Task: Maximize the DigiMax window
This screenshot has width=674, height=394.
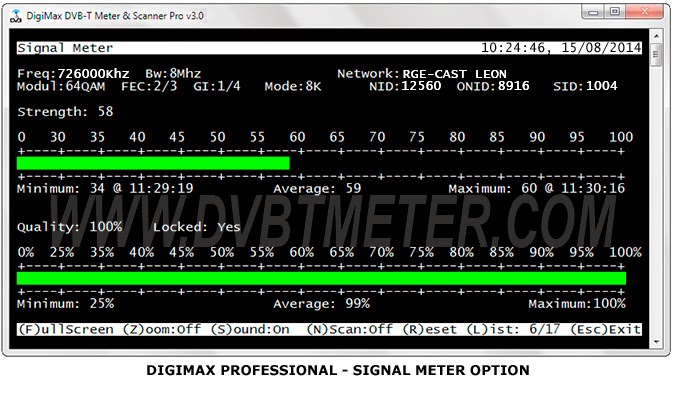Action: (x=615, y=12)
